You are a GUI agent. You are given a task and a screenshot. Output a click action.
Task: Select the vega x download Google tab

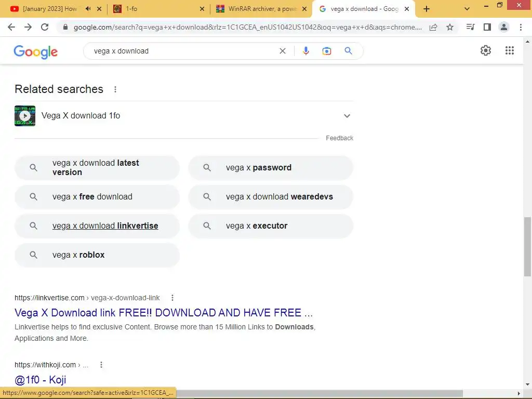point(363,9)
